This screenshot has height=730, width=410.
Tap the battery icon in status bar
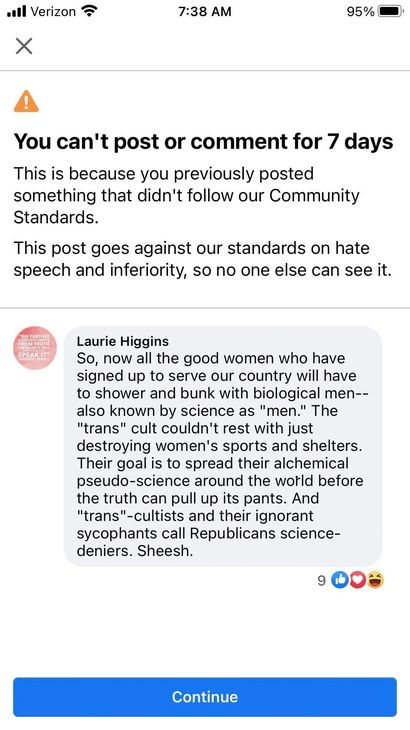(391, 11)
